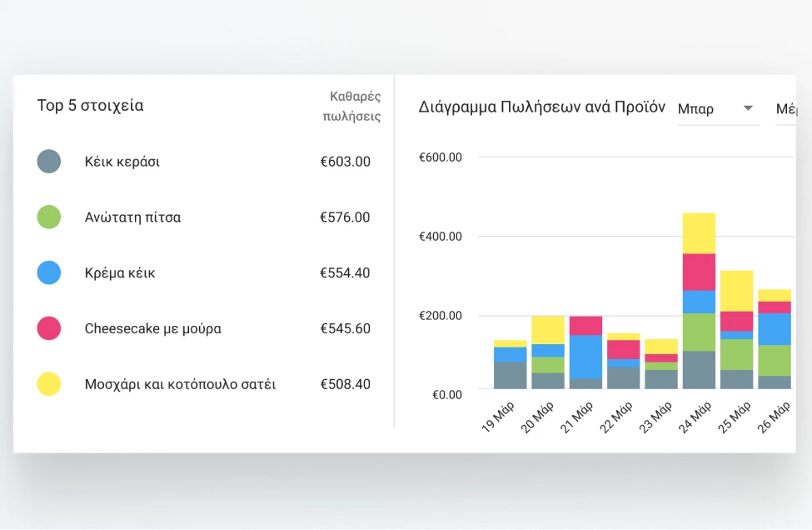Viewport: 812px width, 530px height.
Task: Click the €508.40 sales amount
Action: click(x=347, y=384)
